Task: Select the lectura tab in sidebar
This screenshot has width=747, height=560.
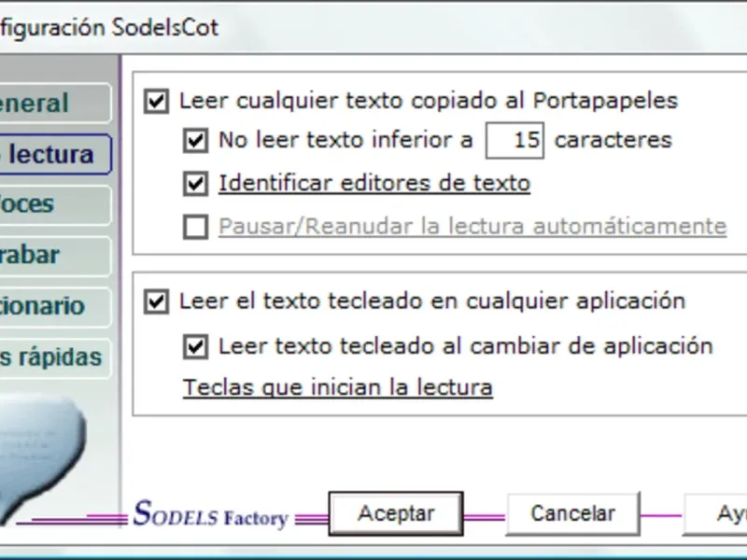Action: 55,154
